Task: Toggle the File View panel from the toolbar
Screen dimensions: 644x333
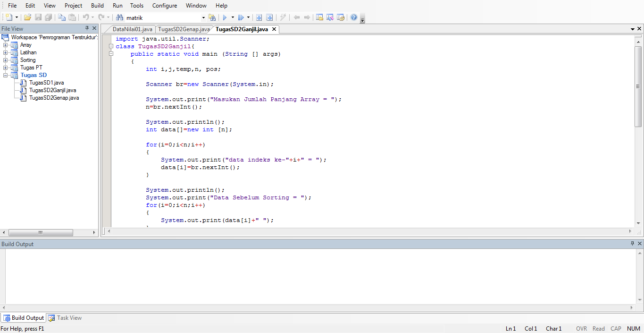Action: pyautogui.click(x=319, y=17)
